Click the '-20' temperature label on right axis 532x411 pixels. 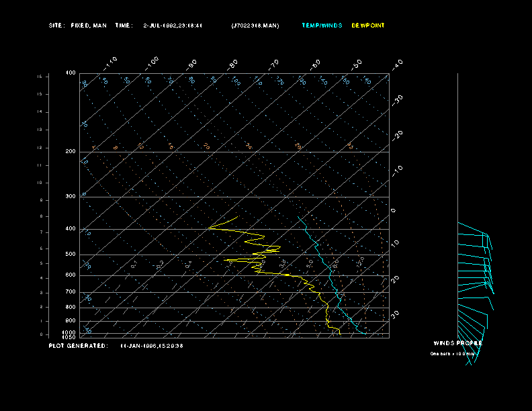[397, 136]
